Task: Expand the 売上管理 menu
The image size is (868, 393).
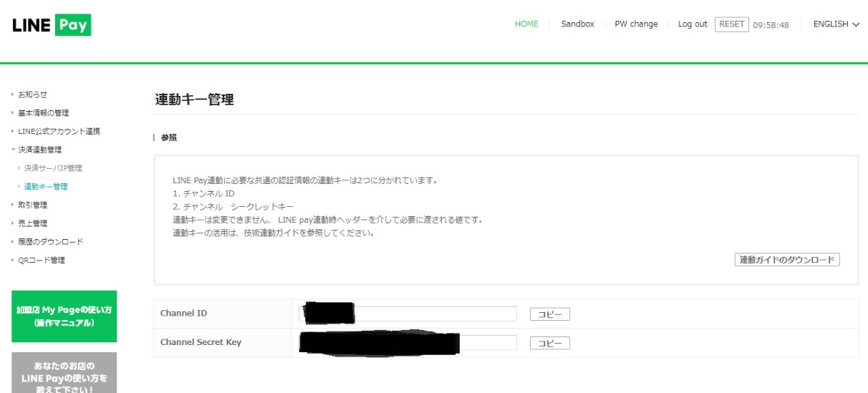Action: click(x=33, y=223)
